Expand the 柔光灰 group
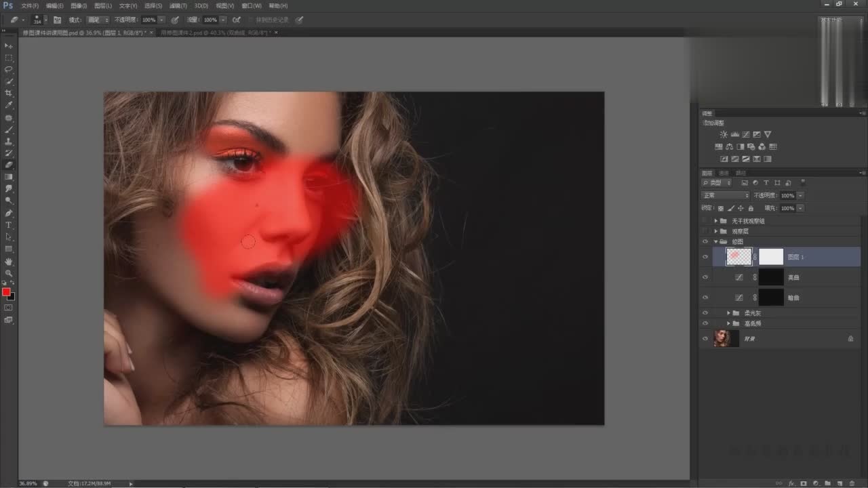868x488 pixels. tap(728, 313)
